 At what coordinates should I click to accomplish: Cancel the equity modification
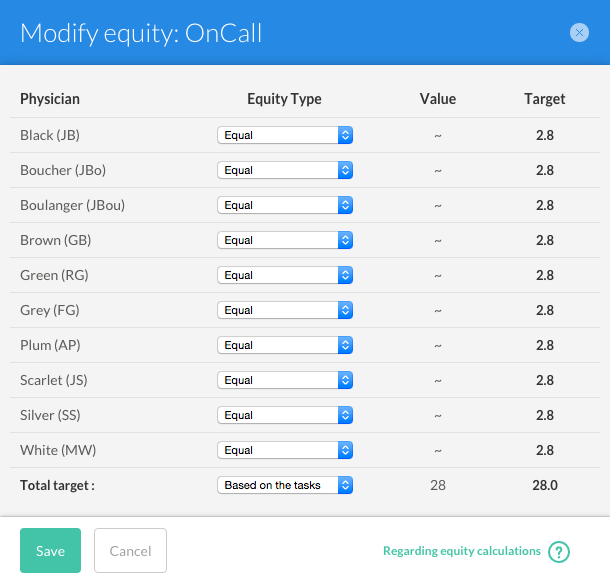(130, 551)
